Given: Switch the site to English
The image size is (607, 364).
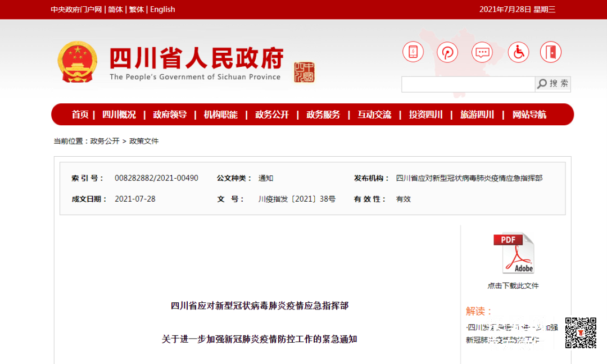Looking at the screenshot, I should pyautogui.click(x=162, y=9).
